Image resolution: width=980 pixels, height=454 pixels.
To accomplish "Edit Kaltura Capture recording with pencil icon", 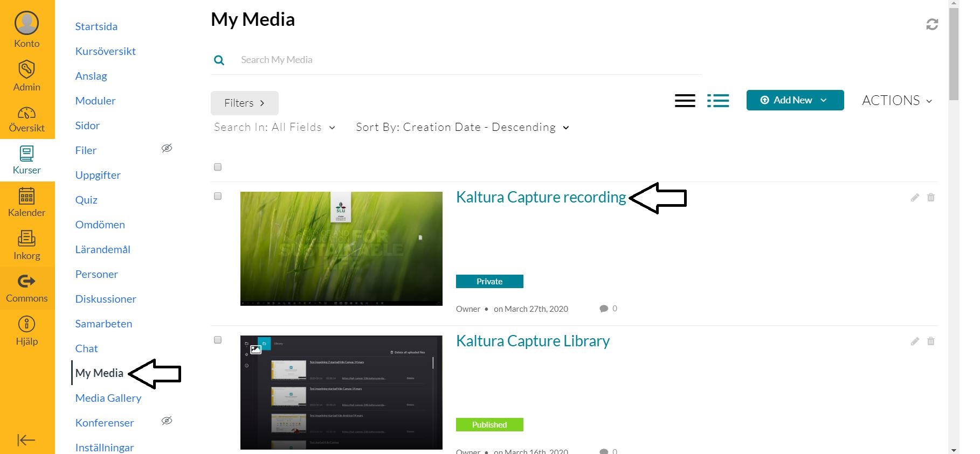I will click(915, 198).
